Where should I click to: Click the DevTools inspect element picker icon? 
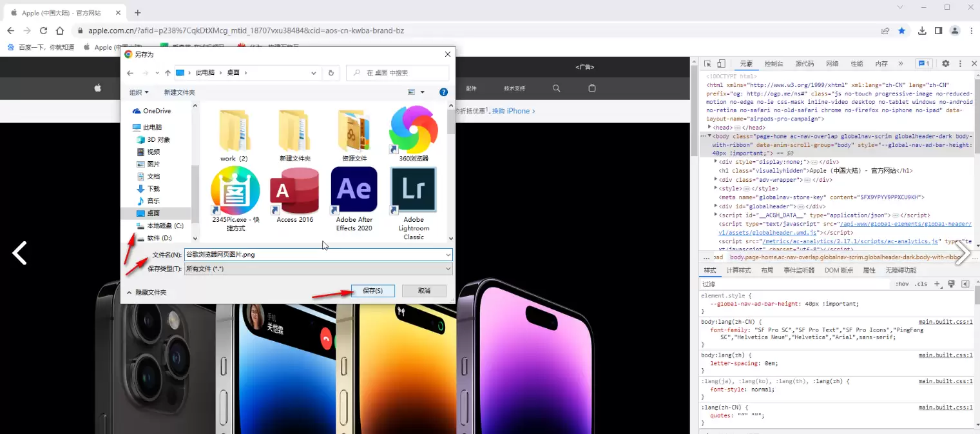[707, 64]
